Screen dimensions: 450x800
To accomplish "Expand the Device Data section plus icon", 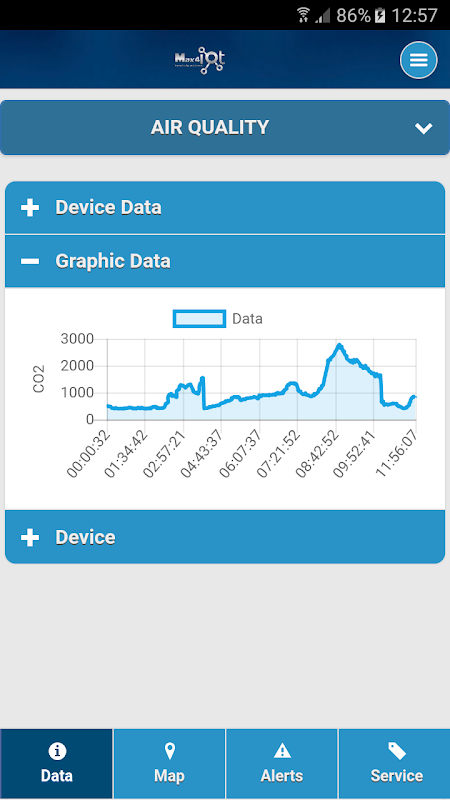I will [x=30, y=208].
